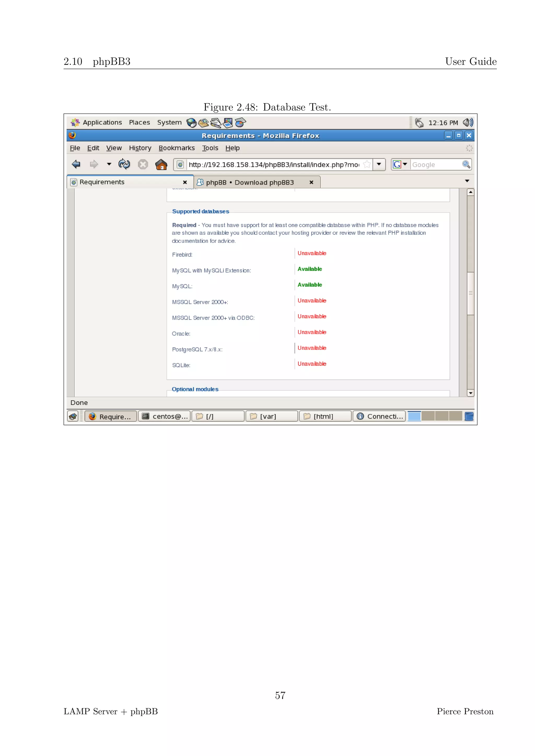Open the Bookmarks menu

coord(177,148)
